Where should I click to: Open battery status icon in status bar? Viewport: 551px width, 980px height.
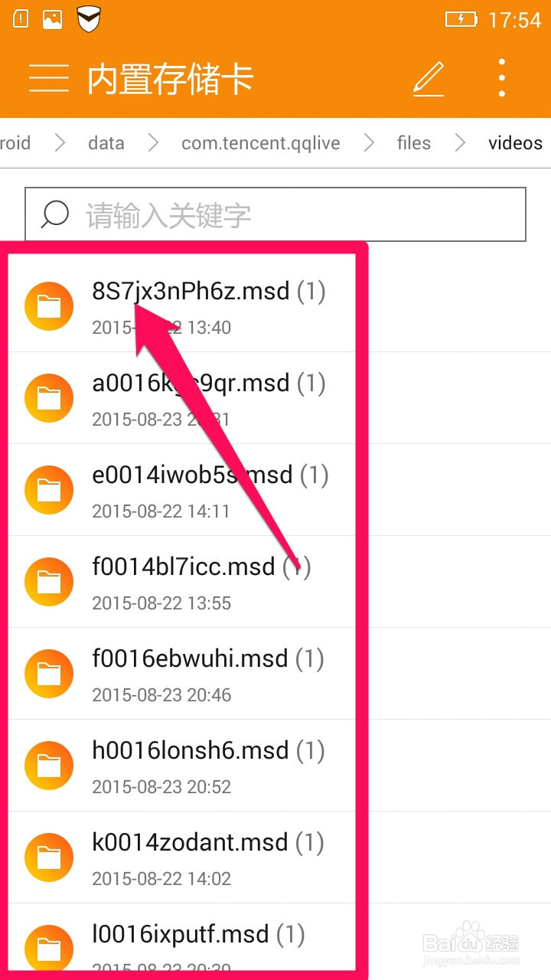click(461, 19)
